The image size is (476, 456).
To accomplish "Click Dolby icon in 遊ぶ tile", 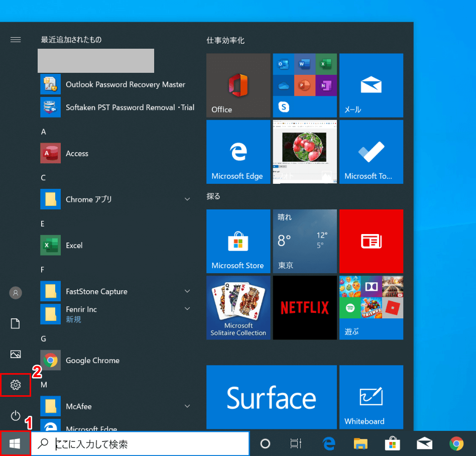I will coord(371,287).
